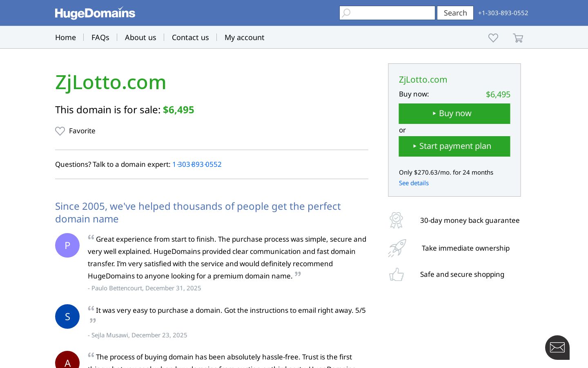The image size is (588, 368).
Task: Click Take immediate ownership text
Action: [x=465, y=248]
